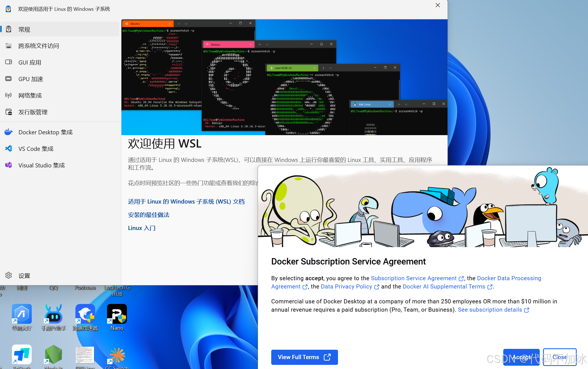Click the Node.js desktop icon
Image resolution: width=588 pixels, height=369 pixels.
tap(54, 356)
